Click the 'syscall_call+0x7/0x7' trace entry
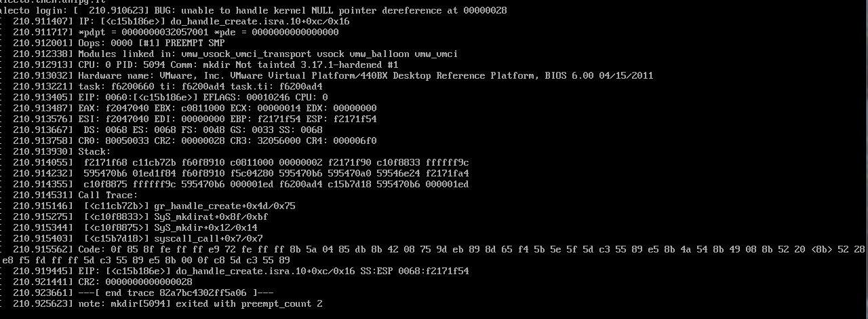The width and height of the screenshot is (868, 319). coord(208,238)
